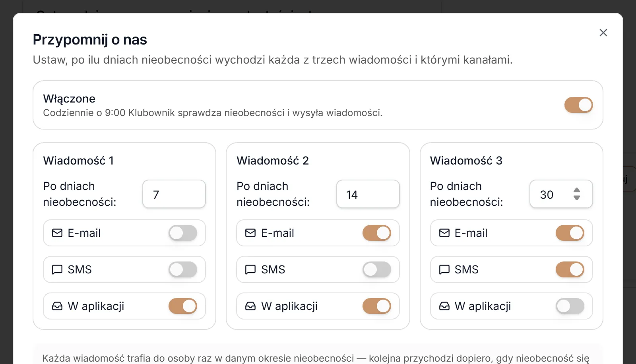The width and height of the screenshot is (636, 364).
Task: Enable W aplikacji for Wiadomość 3
Action: 570,306
